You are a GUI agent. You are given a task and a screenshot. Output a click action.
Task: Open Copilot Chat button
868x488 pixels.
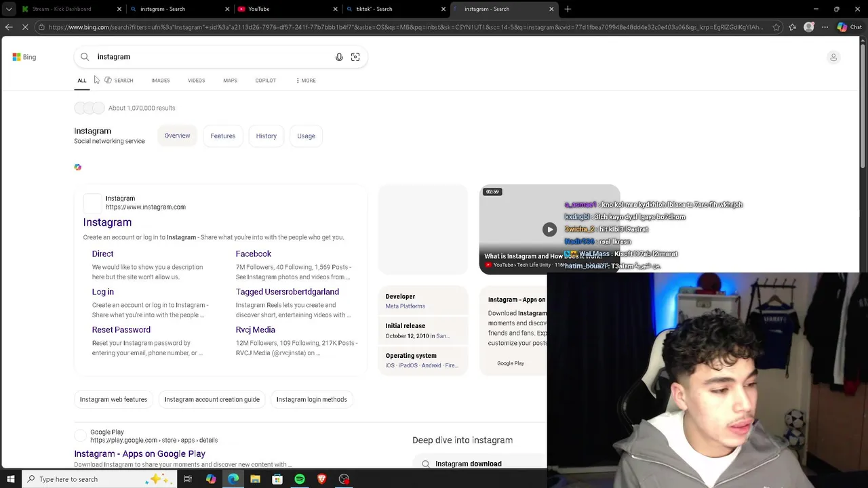point(849,27)
